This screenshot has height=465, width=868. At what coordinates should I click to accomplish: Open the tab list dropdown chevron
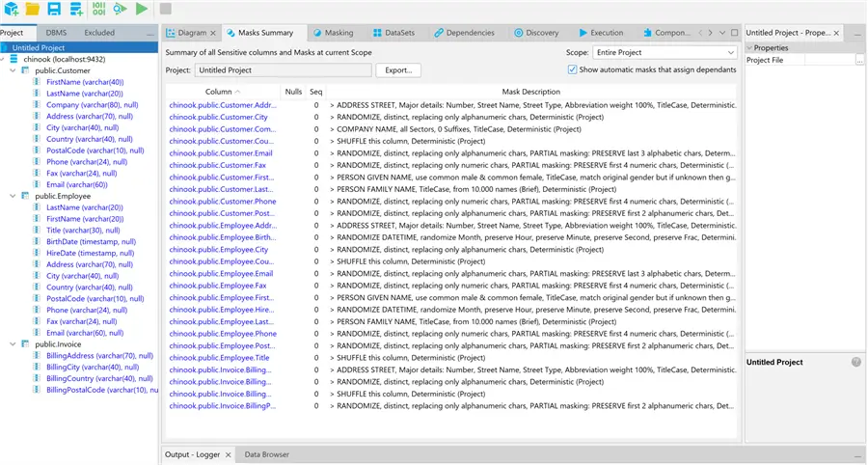point(722,33)
